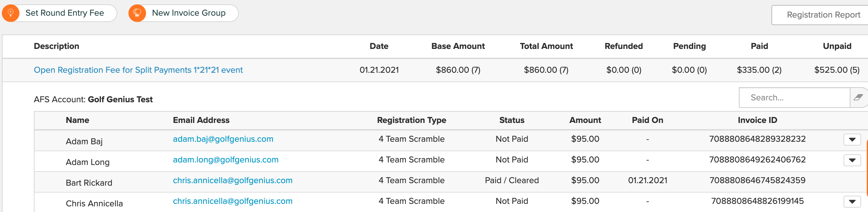Screen dimensions: 868x212
Task: Click Bart Rickard's email address link
Action: pyautogui.click(x=233, y=180)
